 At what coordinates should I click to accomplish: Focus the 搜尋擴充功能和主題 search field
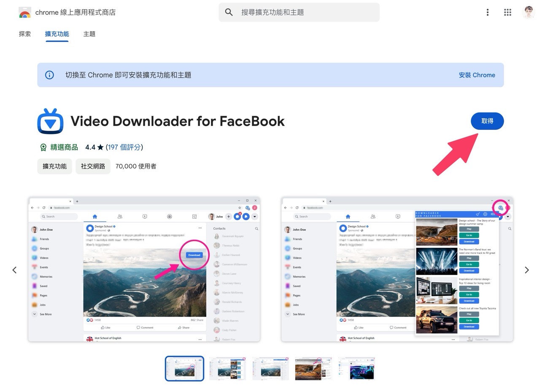point(299,12)
